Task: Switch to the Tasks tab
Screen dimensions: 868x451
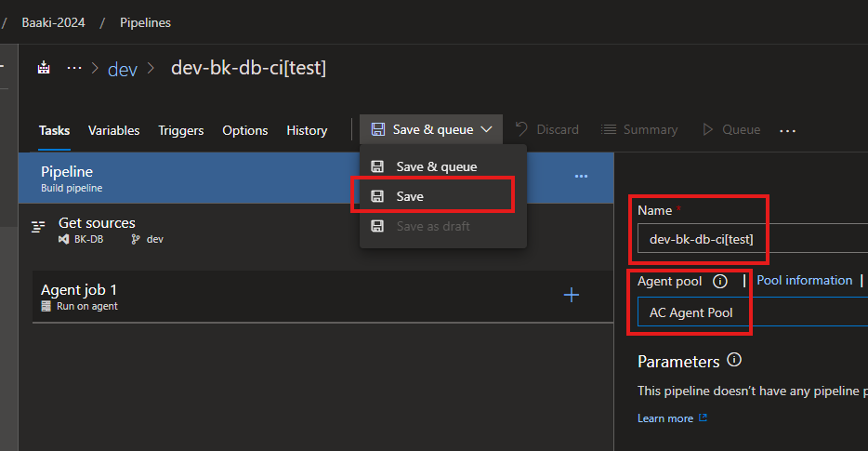Action: point(54,130)
